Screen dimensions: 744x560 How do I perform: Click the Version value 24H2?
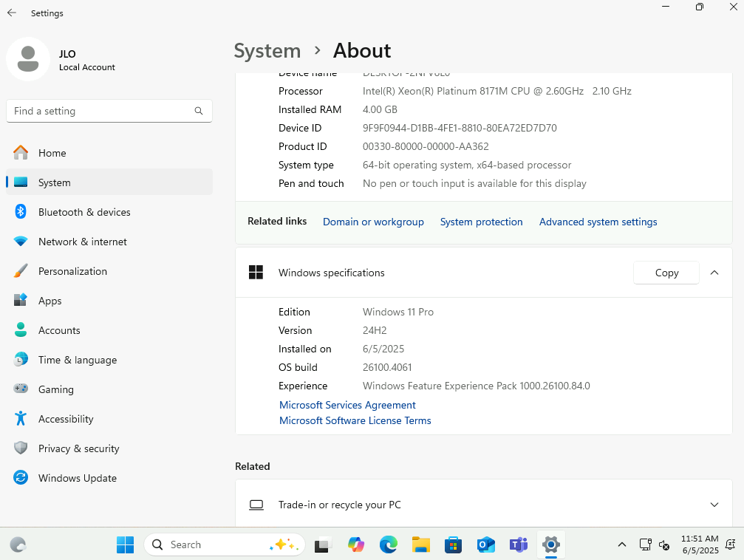(375, 330)
